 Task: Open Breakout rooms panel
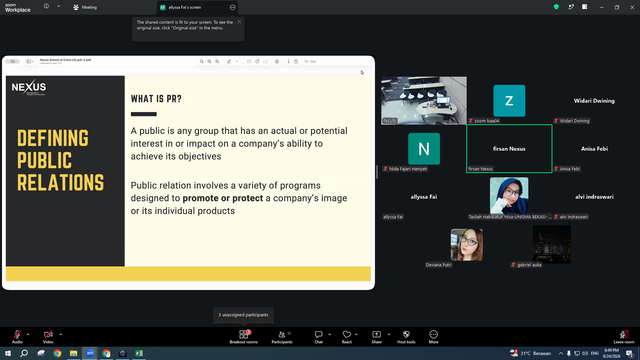tap(244, 337)
